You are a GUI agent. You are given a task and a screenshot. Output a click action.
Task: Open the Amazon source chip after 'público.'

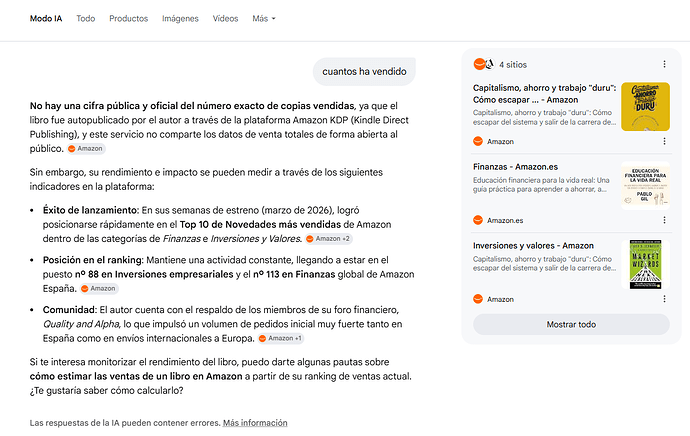coord(86,149)
